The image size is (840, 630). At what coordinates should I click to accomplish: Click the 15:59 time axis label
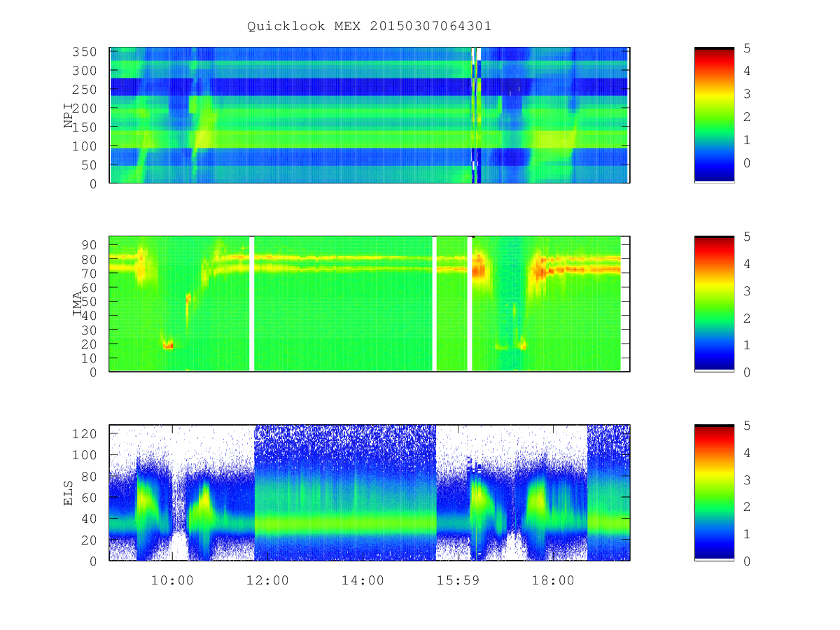pos(458,580)
